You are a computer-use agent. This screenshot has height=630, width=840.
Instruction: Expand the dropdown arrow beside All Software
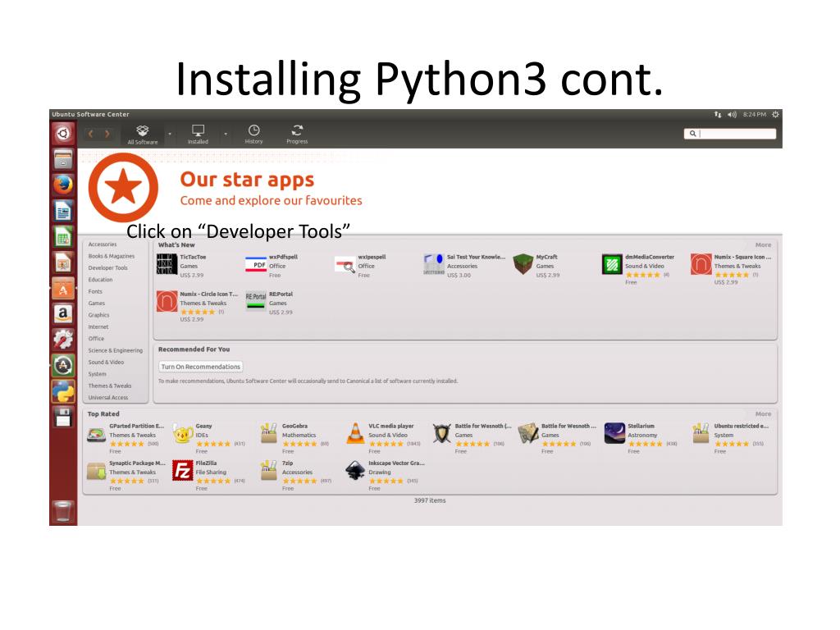click(x=170, y=134)
